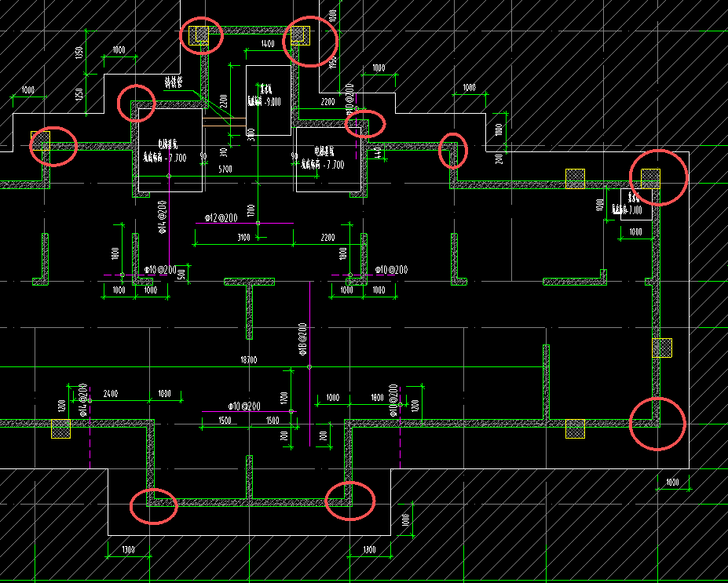The height and width of the screenshot is (583, 728).
Task: Select the yellow column on the lower-left wall
Action: (x=60, y=428)
